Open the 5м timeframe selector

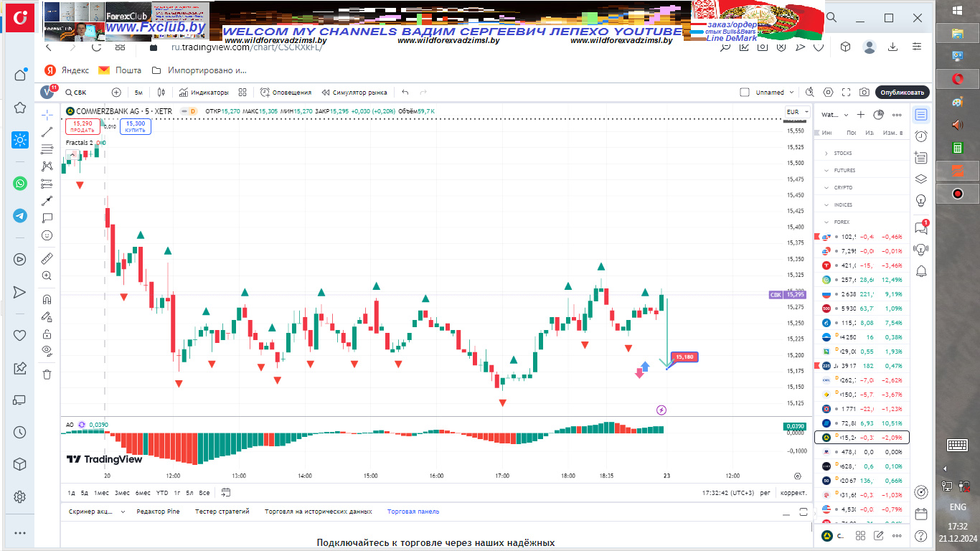point(138,92)
